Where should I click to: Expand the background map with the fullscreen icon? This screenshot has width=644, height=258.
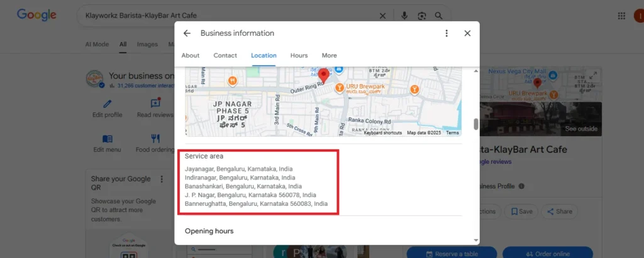coord(592,75)
